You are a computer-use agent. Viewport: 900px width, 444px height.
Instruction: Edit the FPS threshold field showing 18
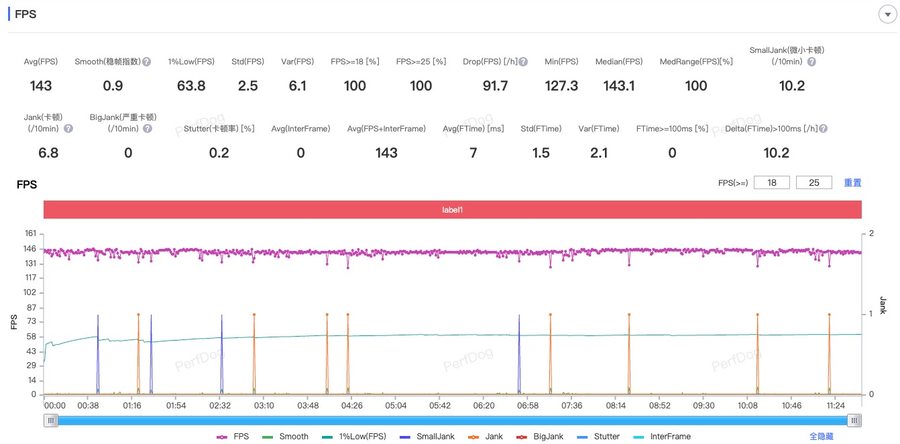772,182
